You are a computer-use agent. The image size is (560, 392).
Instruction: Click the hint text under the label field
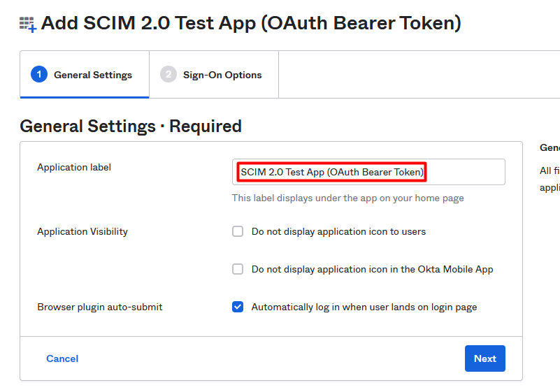pyautogui.click(x=348, y=198)
